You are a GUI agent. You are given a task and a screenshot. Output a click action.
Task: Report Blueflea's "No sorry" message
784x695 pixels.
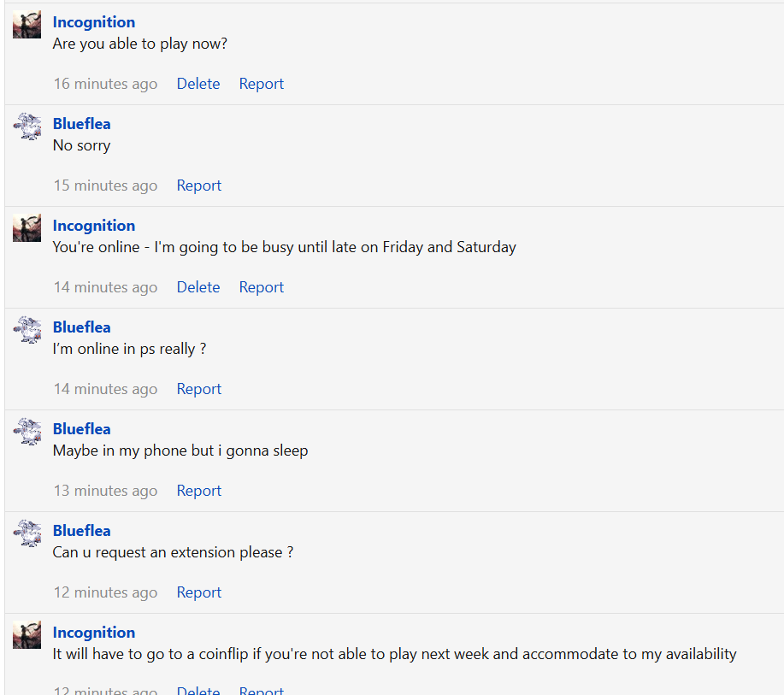click(x=198, y=186)
